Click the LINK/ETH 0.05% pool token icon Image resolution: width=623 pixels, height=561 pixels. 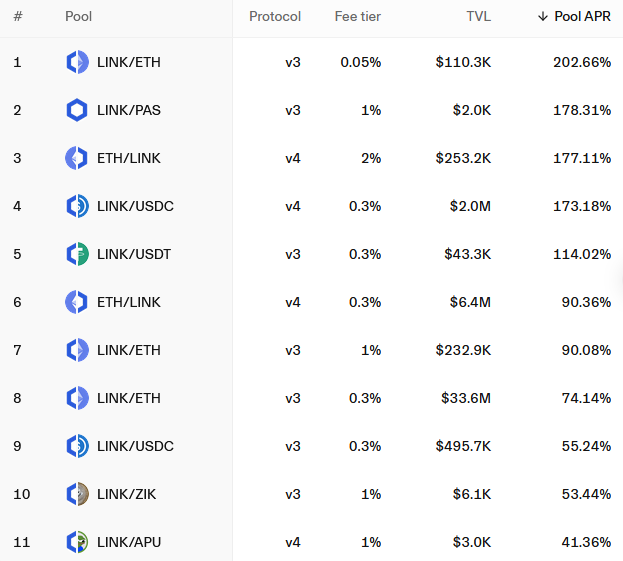[77, 63]
